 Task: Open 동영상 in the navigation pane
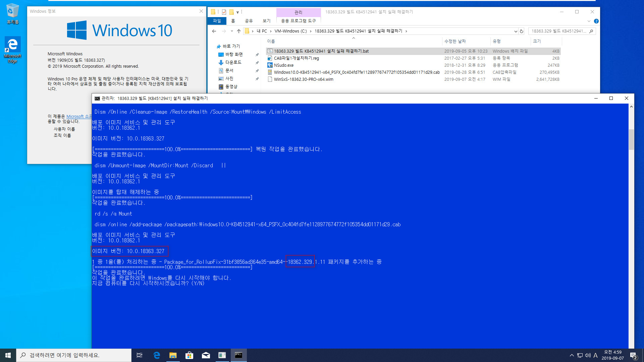point(231,86)
